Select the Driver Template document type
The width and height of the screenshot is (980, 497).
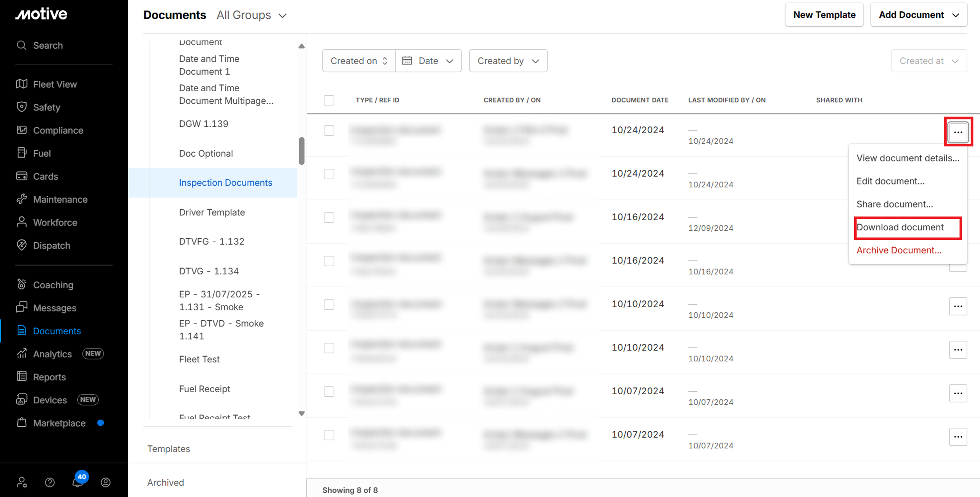(212, 212)
